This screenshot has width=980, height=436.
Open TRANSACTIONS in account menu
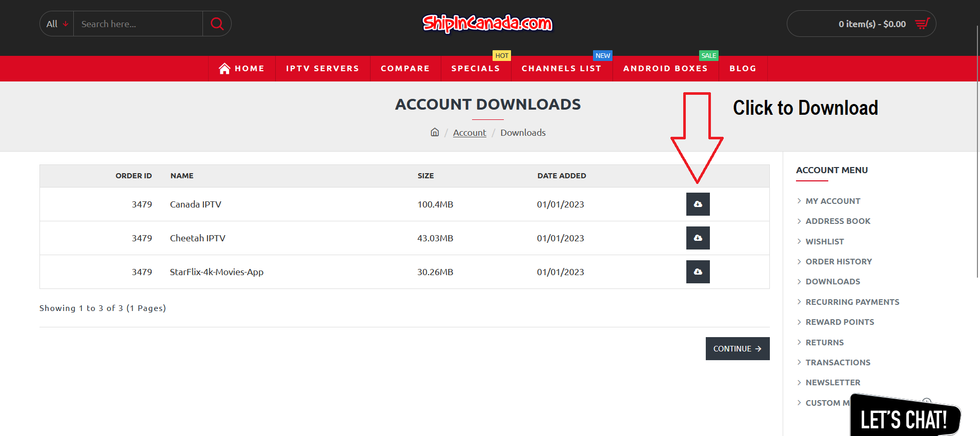[x=838, y=362]
